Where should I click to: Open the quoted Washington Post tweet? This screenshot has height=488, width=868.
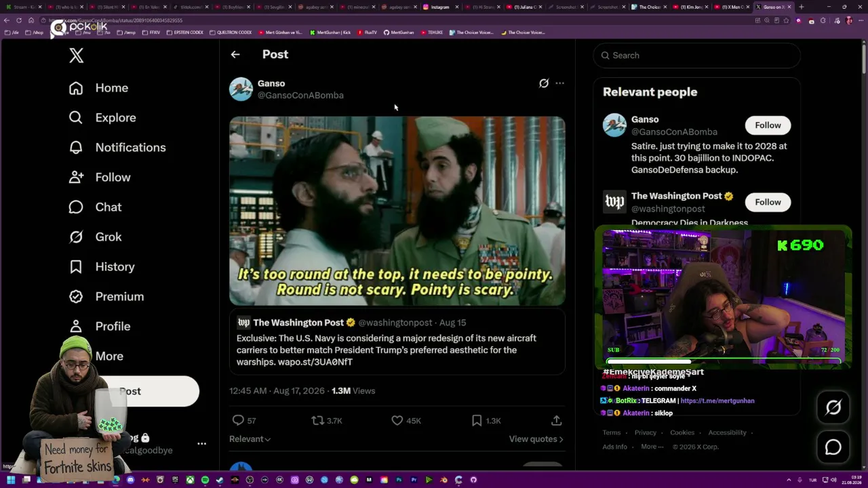point(397,342)
